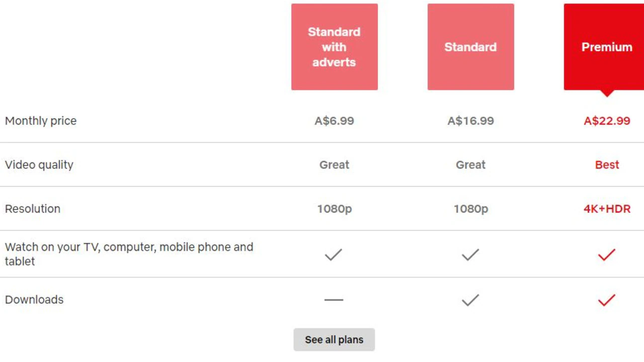Viewport: 644px width, 362px height.
Task: Click the grey checkmark for Standard with adverts TV watching
Action: click(334, 254)
